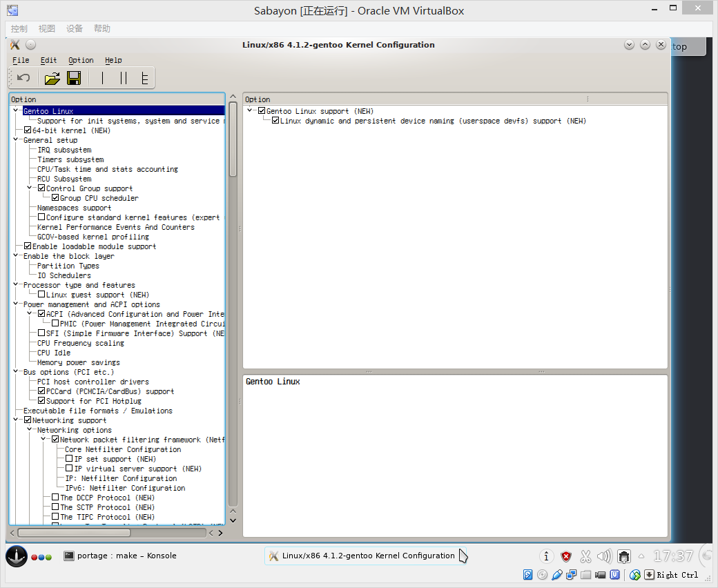Open the File menu

pos(21,60)
